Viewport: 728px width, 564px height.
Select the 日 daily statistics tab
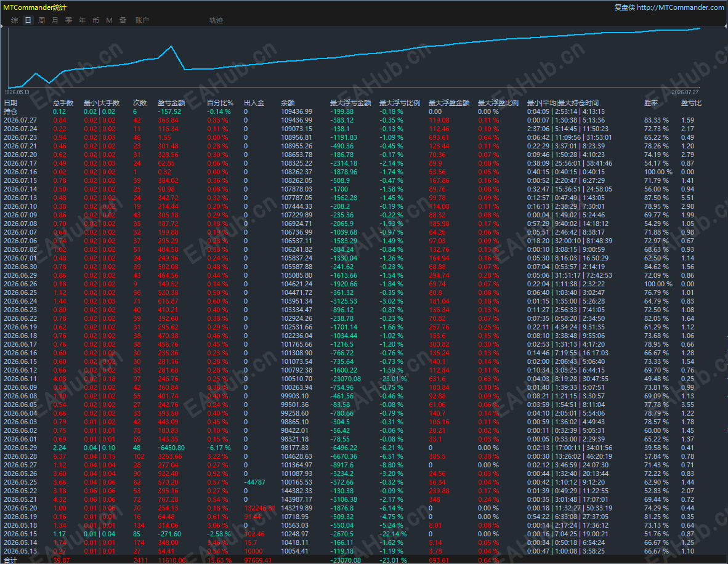click(28, 20)
